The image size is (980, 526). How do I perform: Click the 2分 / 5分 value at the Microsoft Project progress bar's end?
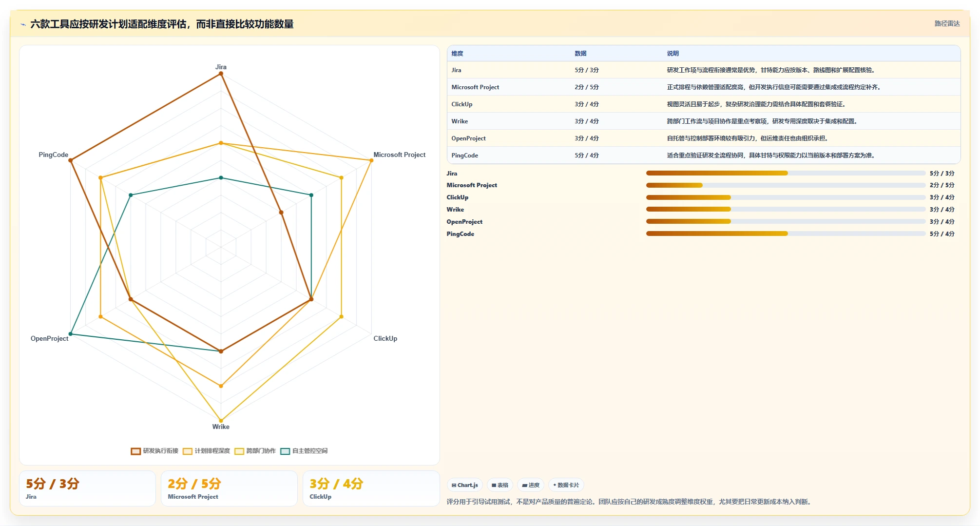click(942, 185)
